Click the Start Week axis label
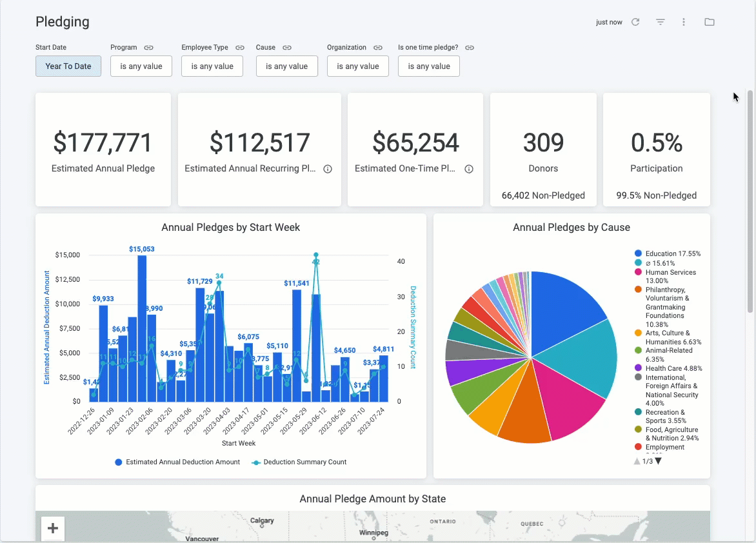The width and height of the screenshot is (756, 543). click(x=239, y=443)
